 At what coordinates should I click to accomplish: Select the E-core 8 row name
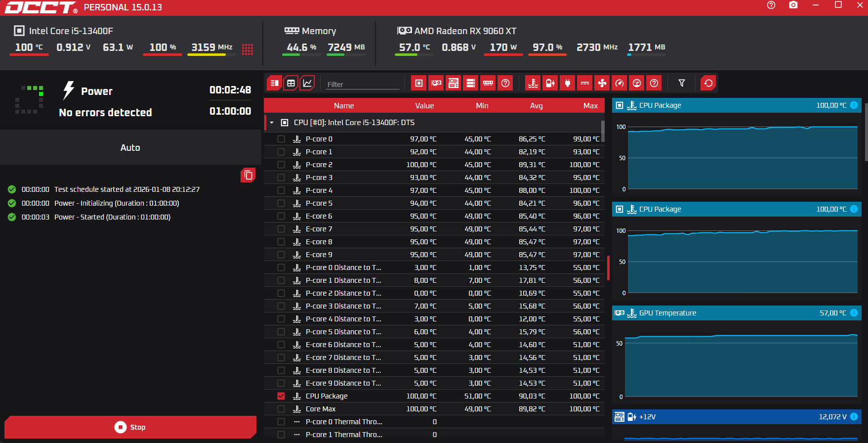(319, 242)
